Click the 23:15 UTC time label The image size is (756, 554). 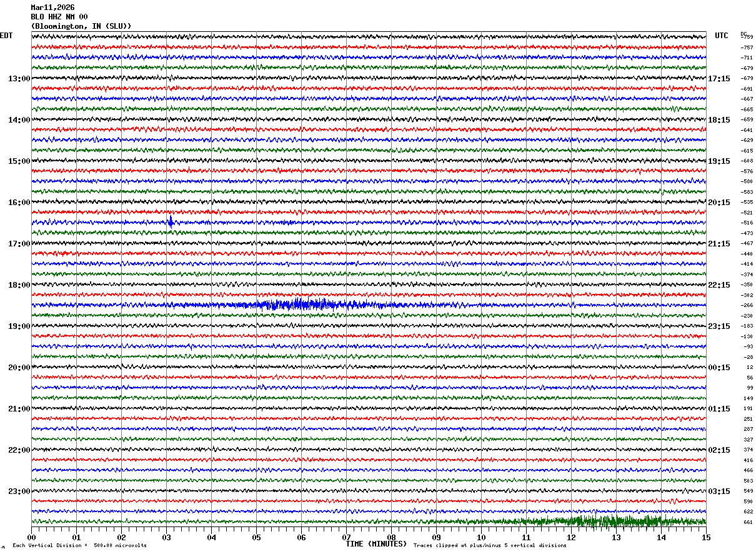click(x=719, y=326)
